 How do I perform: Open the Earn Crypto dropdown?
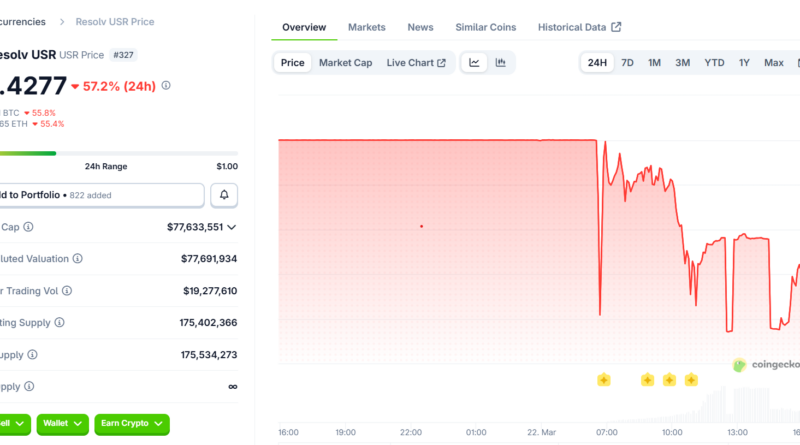tap(132, 424)
